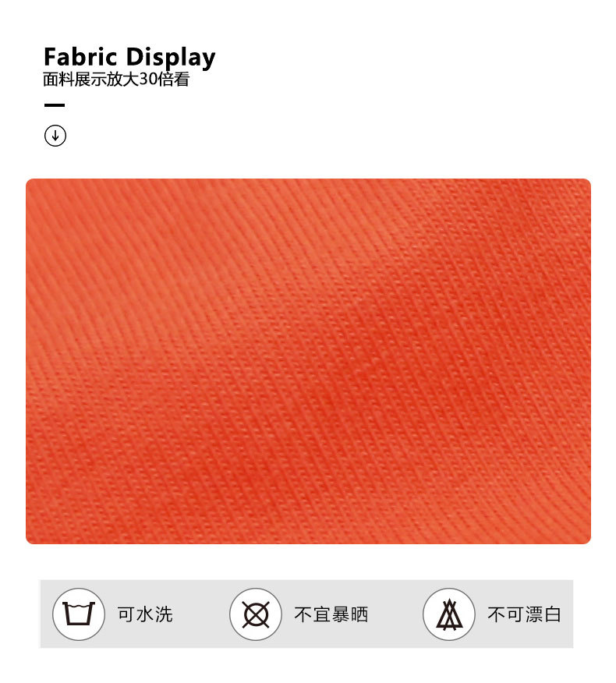Select the 面料展示放大30倍看 subtitle
This screenshot has width=616, height=683.
point(116,80)
